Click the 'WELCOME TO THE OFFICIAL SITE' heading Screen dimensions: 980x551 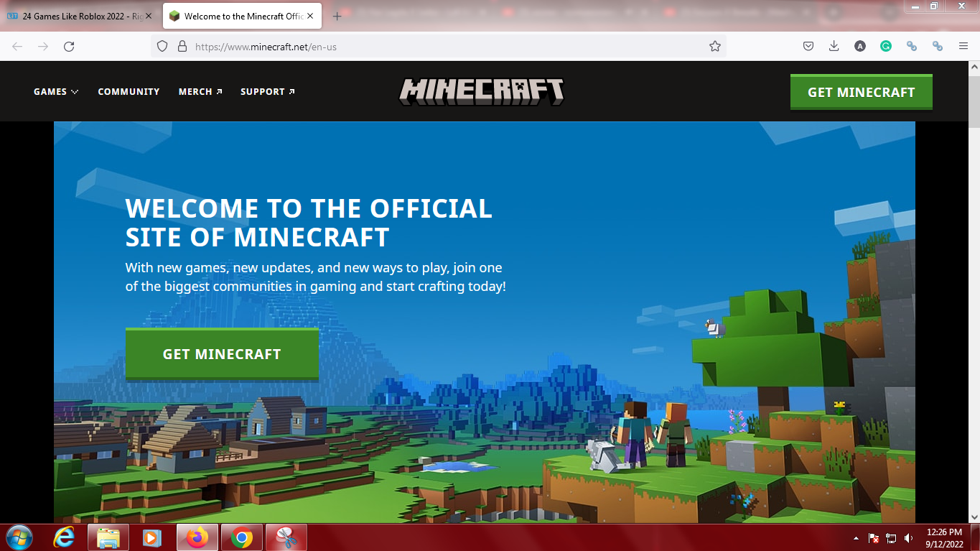coord(309,222)
